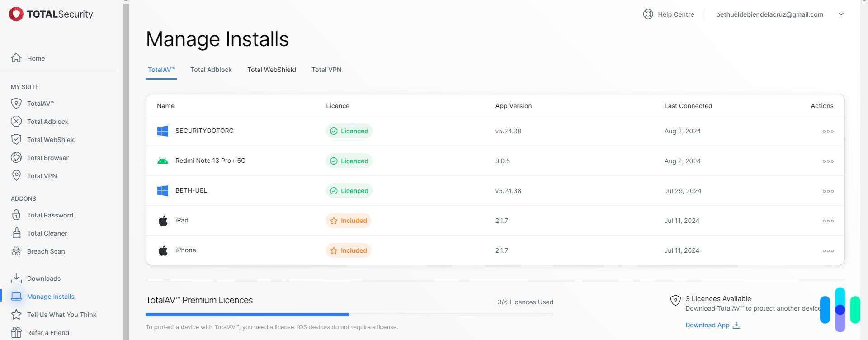Click the Premium Licences progress bar
Screen dimensions: 868x340
coord(349,314)
